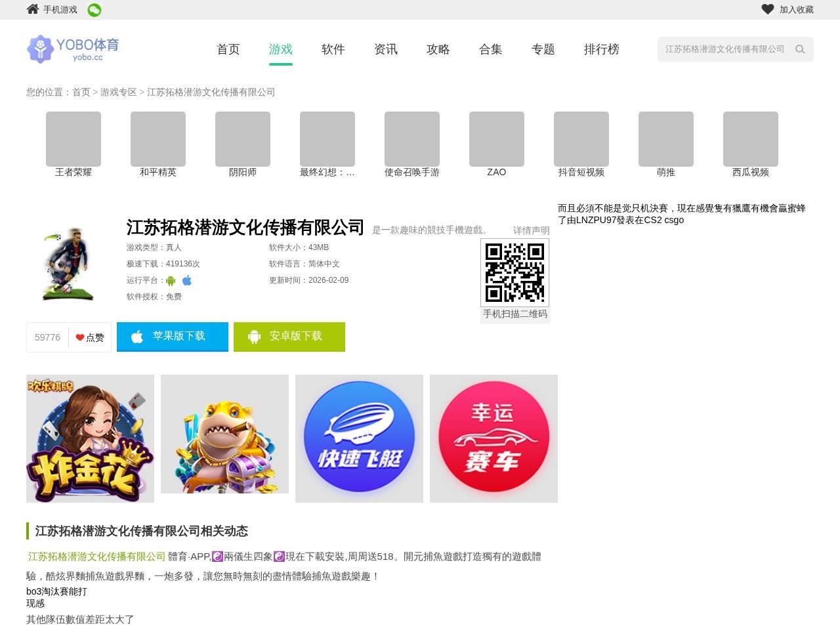The height and width of the screenshot is (630, 840).
Task: Go to the 首页 nav tab
Action: tap(228, 49)
